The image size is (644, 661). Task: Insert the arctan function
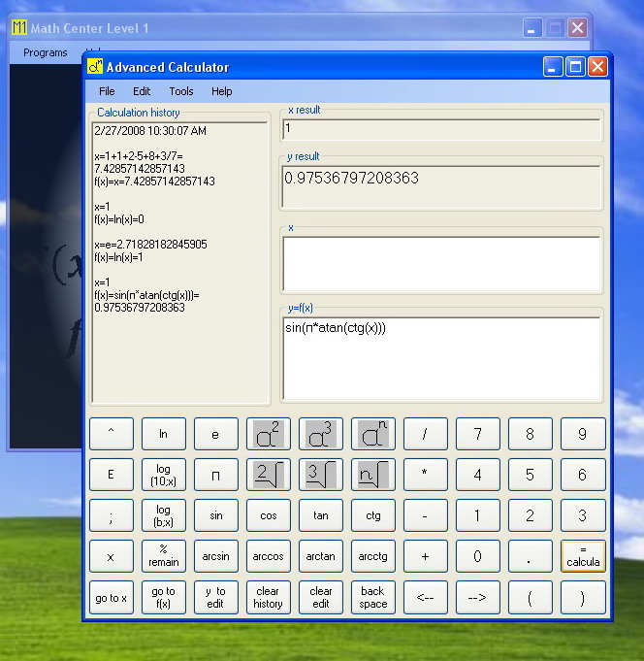[x=320, y=556]
